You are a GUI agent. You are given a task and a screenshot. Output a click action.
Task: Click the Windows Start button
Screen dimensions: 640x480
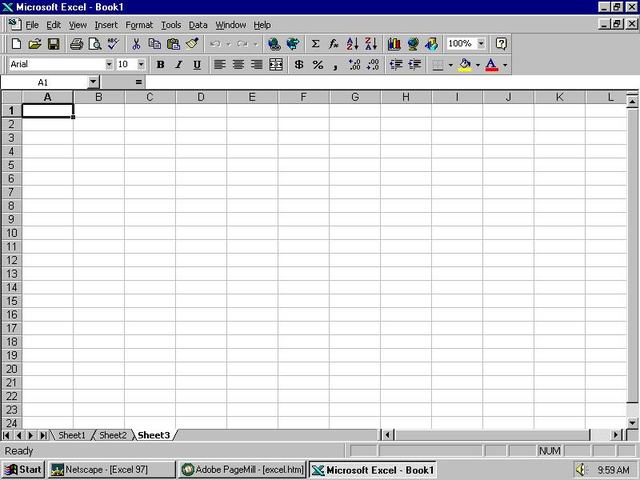23,470
